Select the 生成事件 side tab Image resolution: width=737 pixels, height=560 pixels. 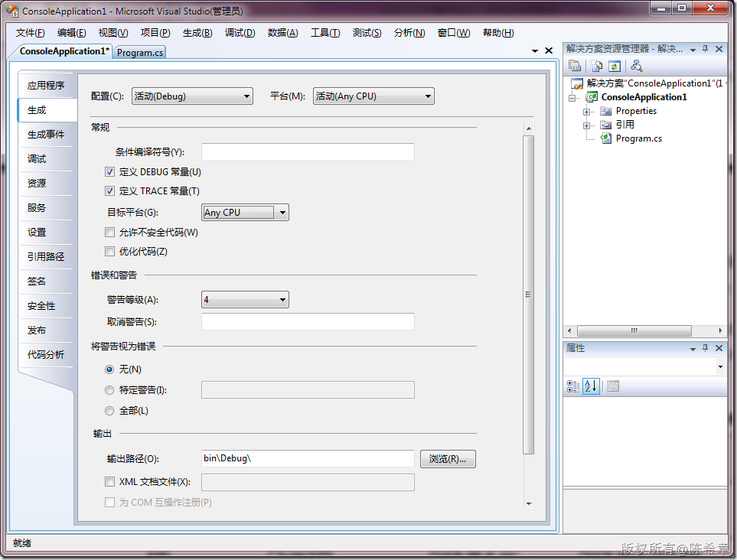pos(46,135)
